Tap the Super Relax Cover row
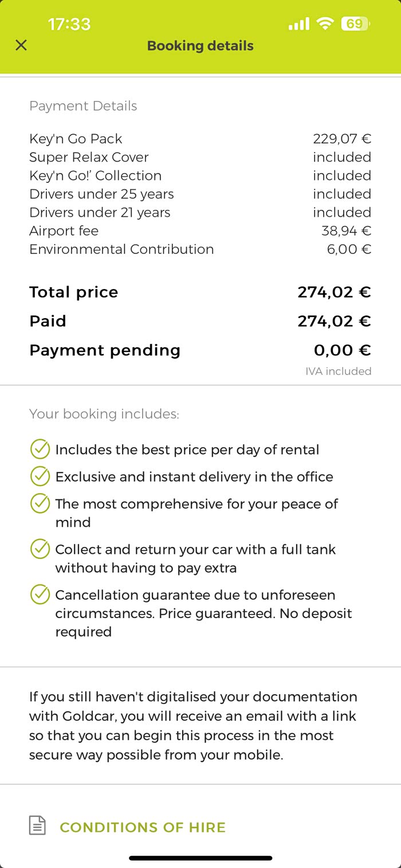 89,157
